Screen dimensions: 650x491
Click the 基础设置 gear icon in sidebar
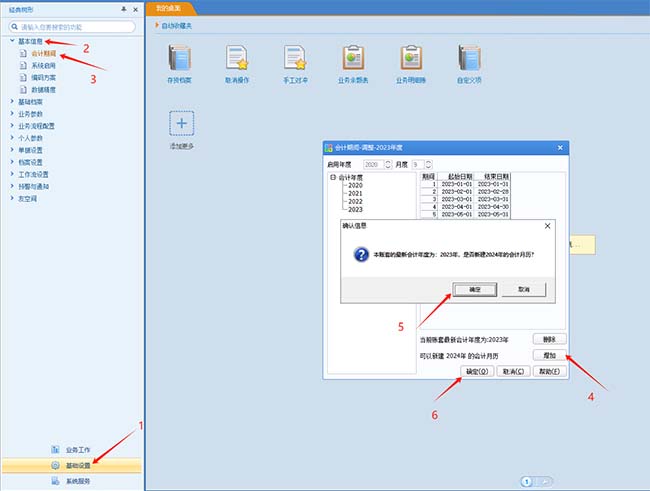[x=56, y=466]
